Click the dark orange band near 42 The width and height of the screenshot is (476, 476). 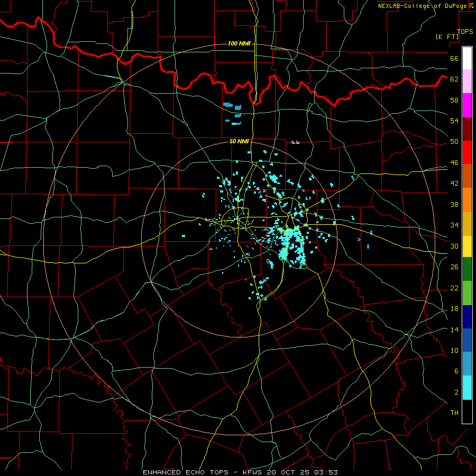467,176
